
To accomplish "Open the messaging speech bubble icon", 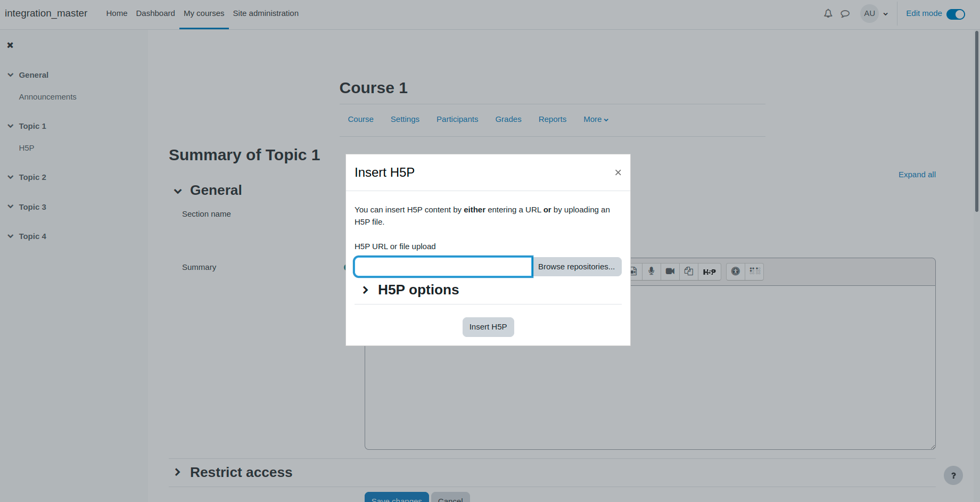I will pyautogui.click(x=845, y=14).
